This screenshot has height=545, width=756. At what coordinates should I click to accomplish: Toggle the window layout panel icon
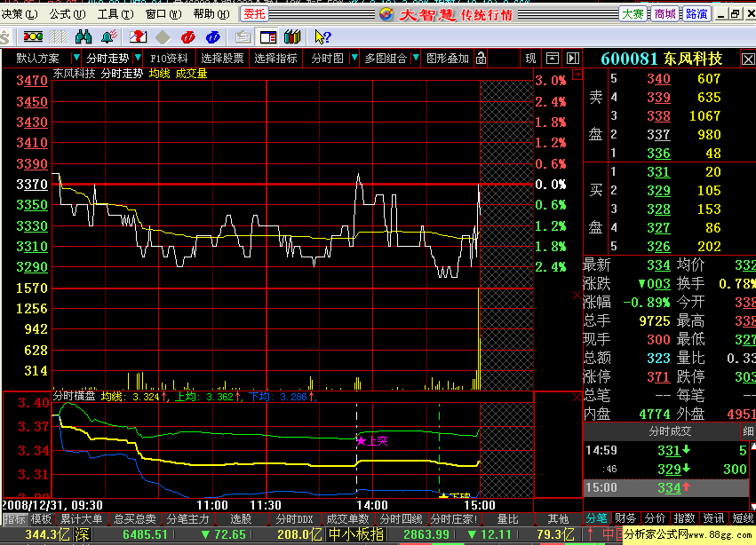(268, 37)
